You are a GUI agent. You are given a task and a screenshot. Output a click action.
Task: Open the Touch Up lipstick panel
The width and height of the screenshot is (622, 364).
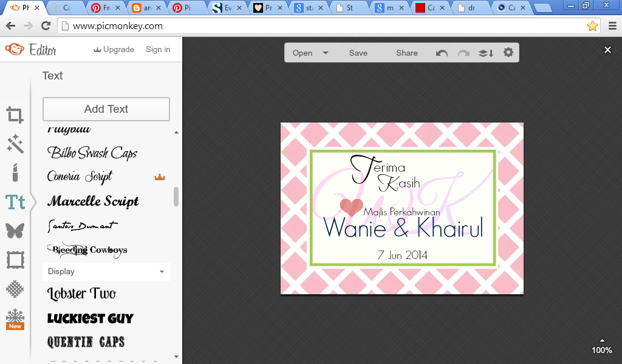(15, 173)
